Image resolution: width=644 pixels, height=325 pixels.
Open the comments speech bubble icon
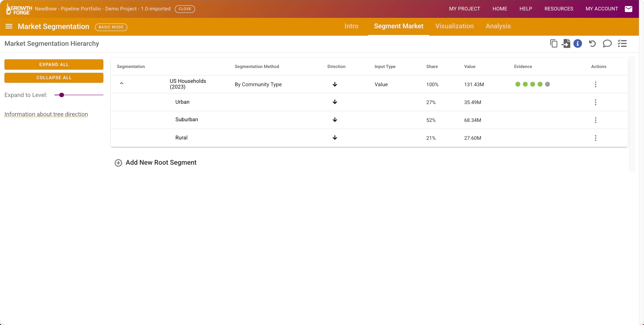click(607, 43)
